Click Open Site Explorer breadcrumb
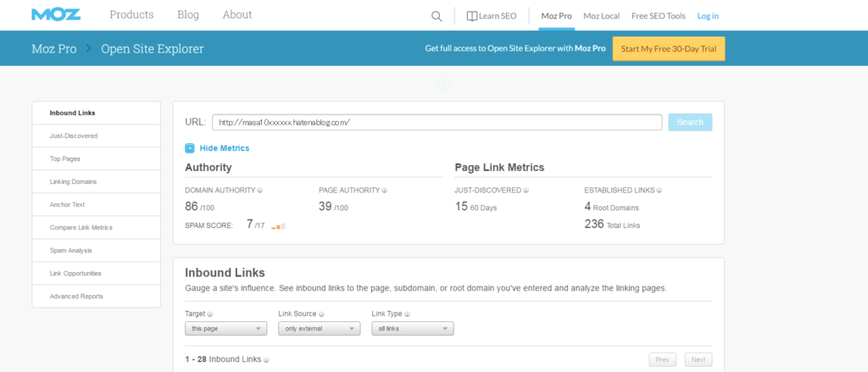The image size is (868, 372). click(x=153, y=48)
